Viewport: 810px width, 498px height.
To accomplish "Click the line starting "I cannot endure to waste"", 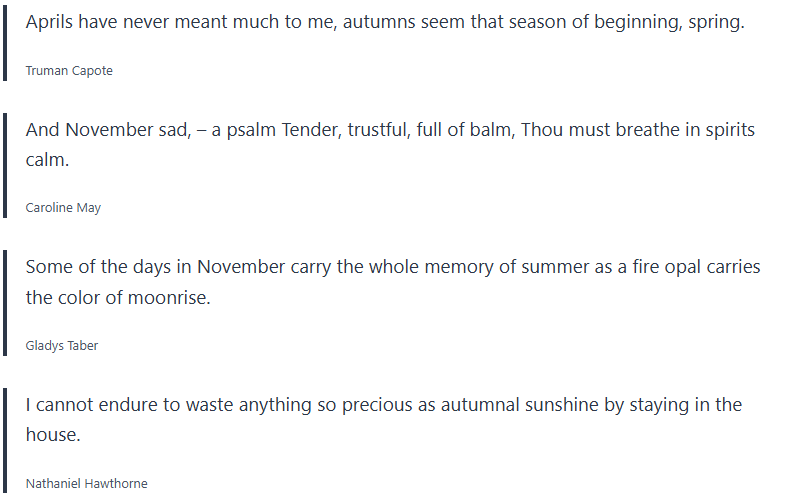I will pos(383,405).
